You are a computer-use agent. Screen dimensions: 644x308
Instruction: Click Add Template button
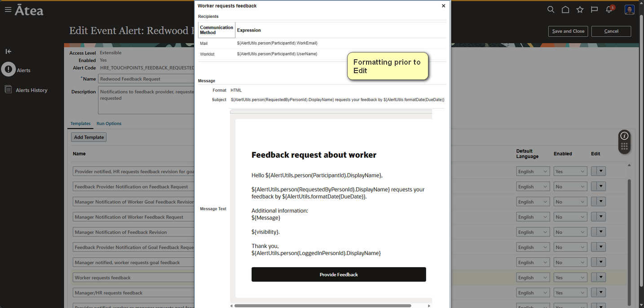(x=89, y=137)
